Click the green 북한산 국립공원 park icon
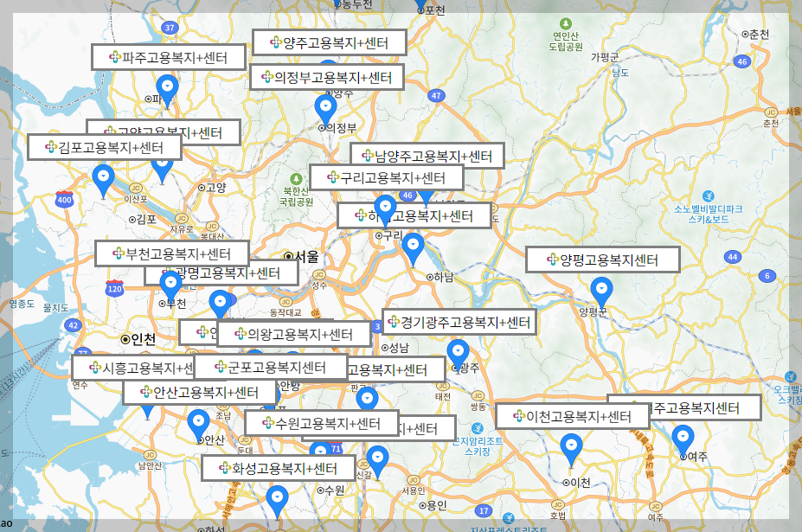This screenshot has width=802, height=532. click(296, 179)
